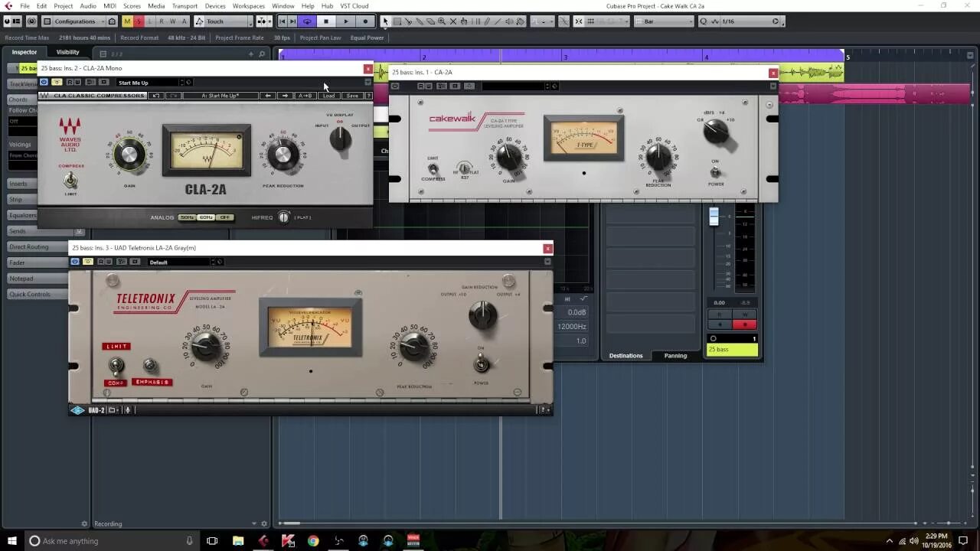
Task: Click the Record transport button
Action: pyautogui.click(x=365, y=21)
